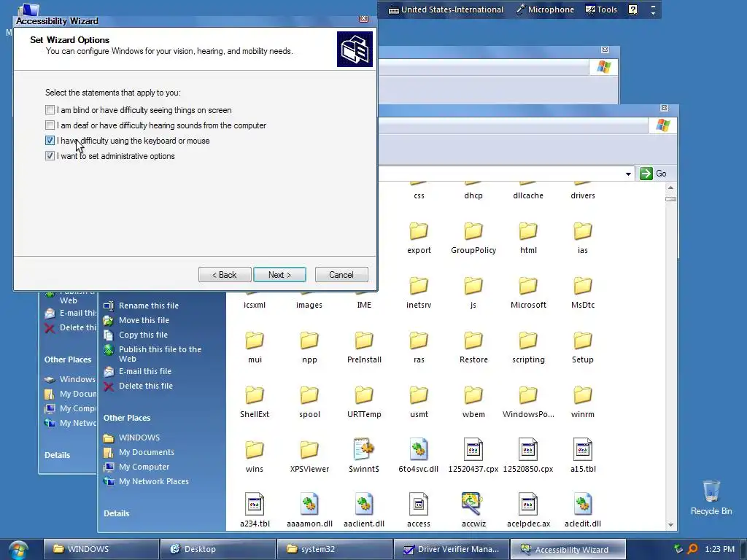The width and height of the screenshot is (747, 560).
Task: Select the wbem folder
Action: coord(473,402)
